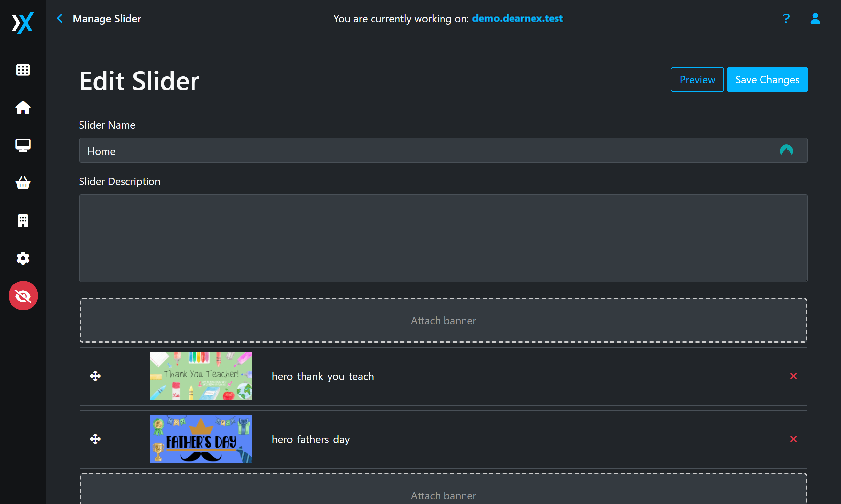Click the back arrow beside Manage Slider
This screenshot has height=504, width=841.
pyautogui.click(x=60, y=18)
